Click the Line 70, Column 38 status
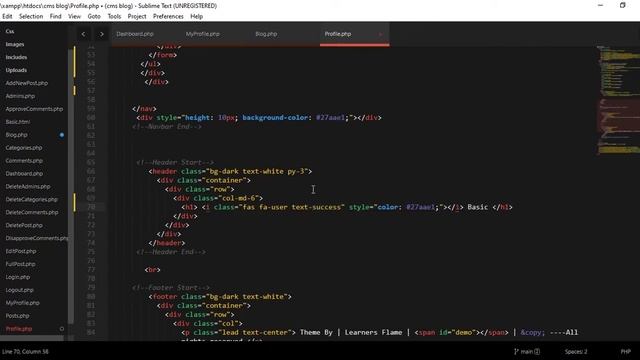The height and width of the screenshot is (360, 640). [x=25, y=351]
